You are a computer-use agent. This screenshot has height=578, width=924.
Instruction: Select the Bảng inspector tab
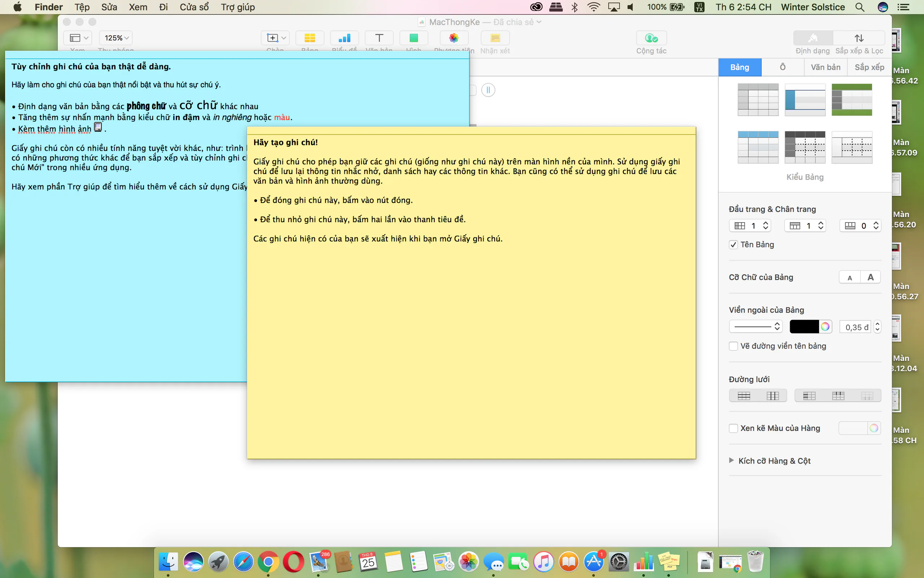(740, 67)
